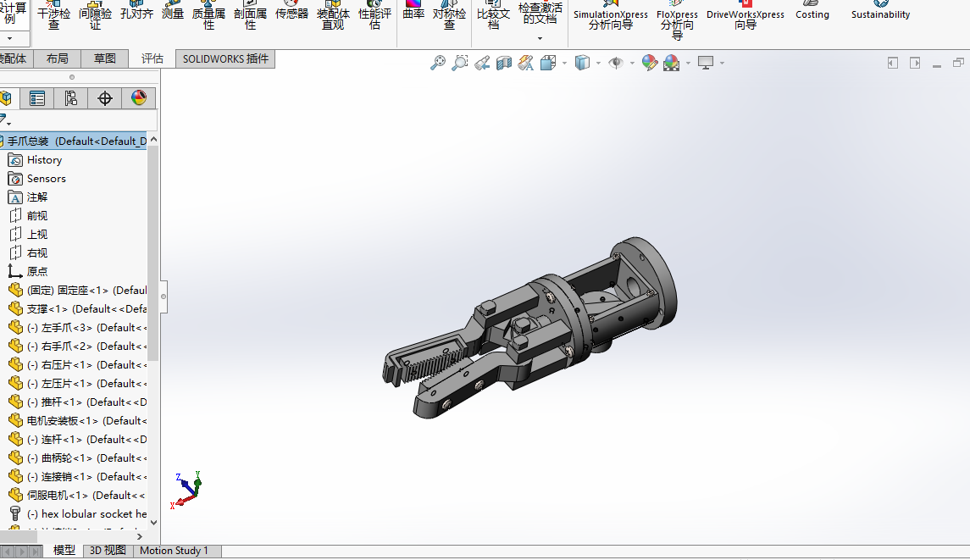This screenshot has width=970, height=560.
Task: Launch DriveWorksXpress 向导
Action: [x=746, y=15]
